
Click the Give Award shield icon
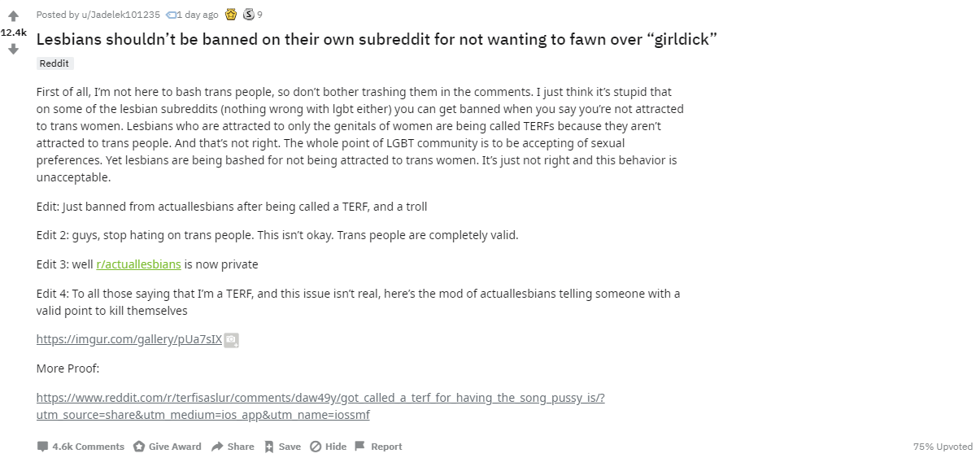point(140,446)
